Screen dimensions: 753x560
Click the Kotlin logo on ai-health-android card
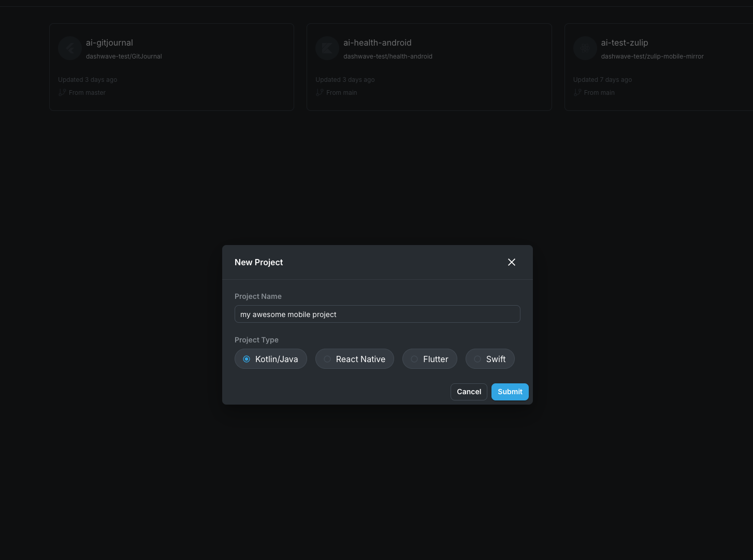click(327, 49)
